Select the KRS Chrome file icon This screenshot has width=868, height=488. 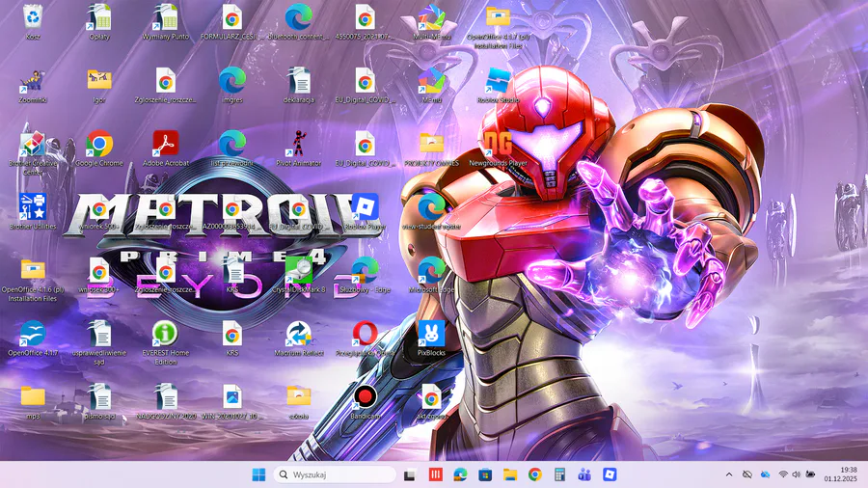[x=231, y=333]
